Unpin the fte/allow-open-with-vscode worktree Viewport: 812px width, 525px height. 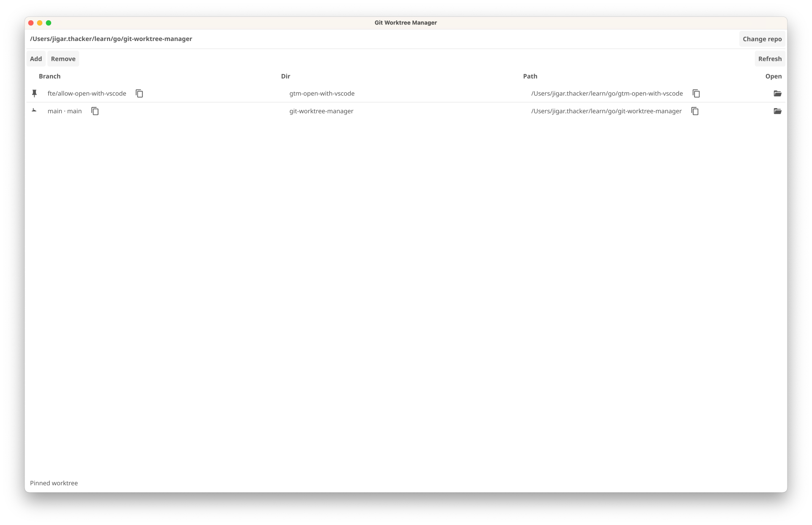[x=35, y=93]
